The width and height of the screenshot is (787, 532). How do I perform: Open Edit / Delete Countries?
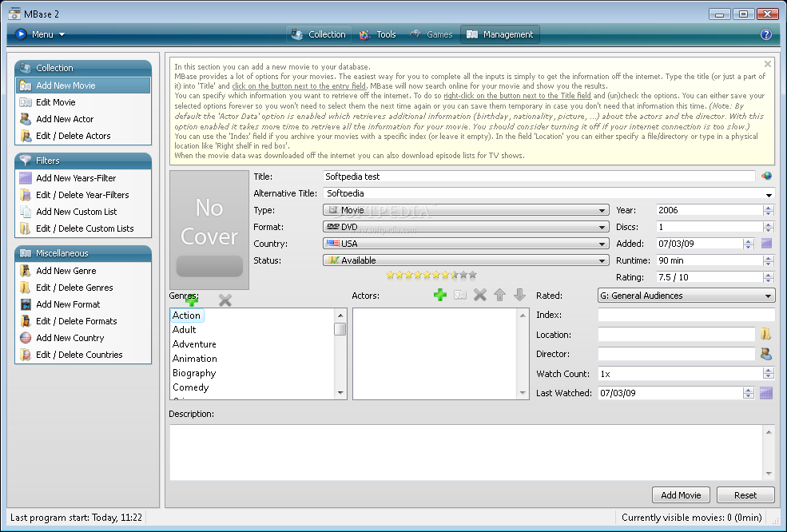point(83,355)
